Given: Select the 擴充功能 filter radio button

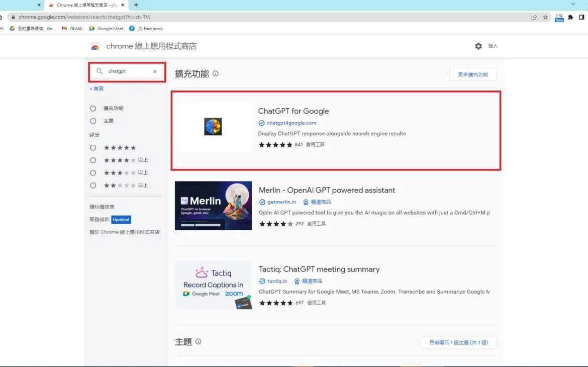Looking at the screenshot, I should [93, 109].
